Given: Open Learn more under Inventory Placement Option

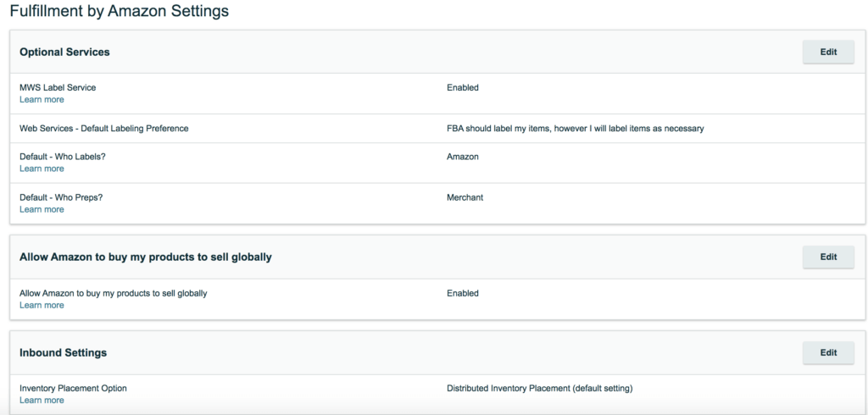Looking at the screenshot, I should pyautogui.click(x=42, y=400).
